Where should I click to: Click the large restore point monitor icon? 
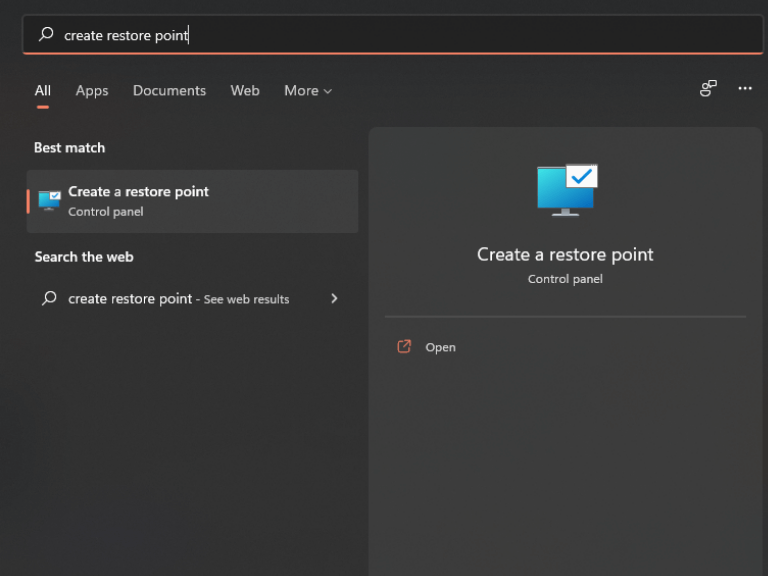tap(567, 190)
